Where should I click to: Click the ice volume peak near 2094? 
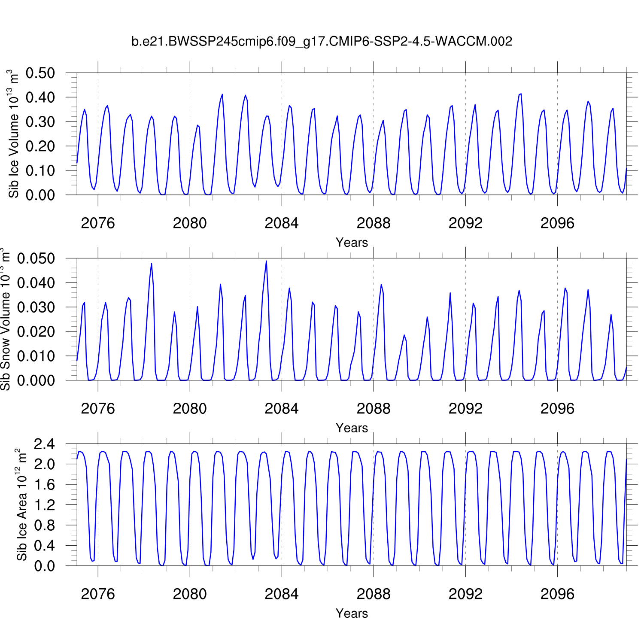coord(520,94)
